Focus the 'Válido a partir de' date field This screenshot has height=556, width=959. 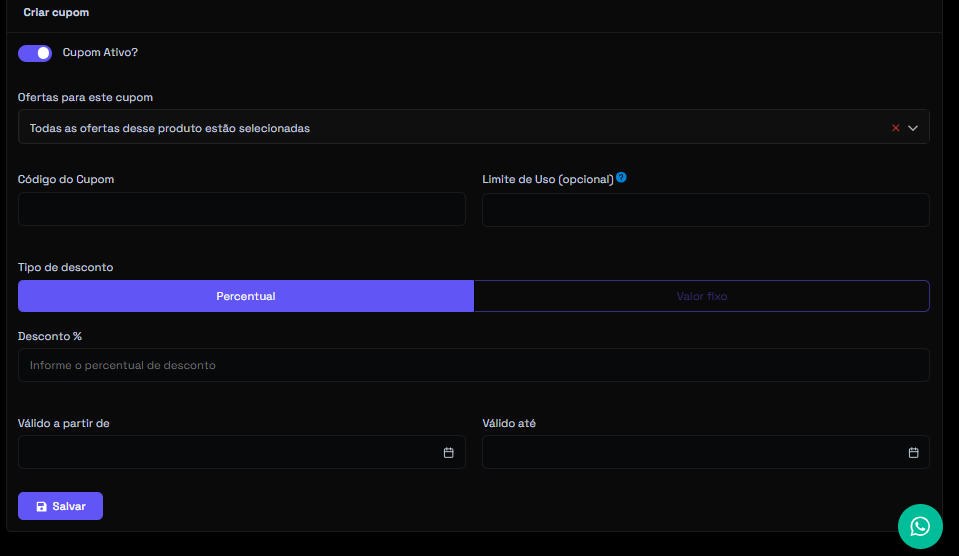point(225,452)
